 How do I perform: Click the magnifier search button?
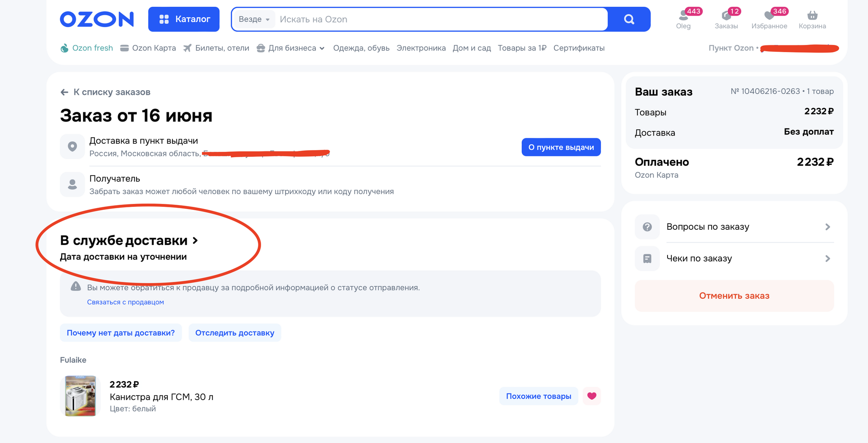pos(629,19)
